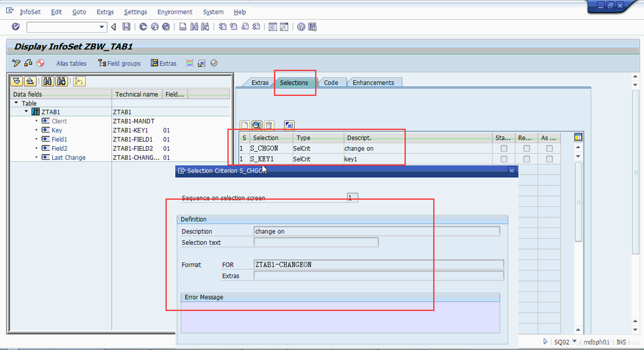The width and height of the screenshot is (644, 350).
Task: Open the Environment menu
Action: [175, 12]
